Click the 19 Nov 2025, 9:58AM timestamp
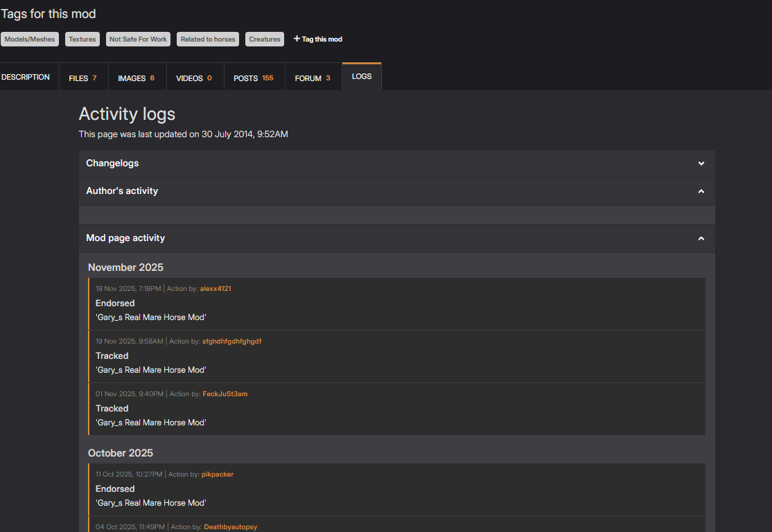Viewport: 772px width, 532px height. point(129,341)
